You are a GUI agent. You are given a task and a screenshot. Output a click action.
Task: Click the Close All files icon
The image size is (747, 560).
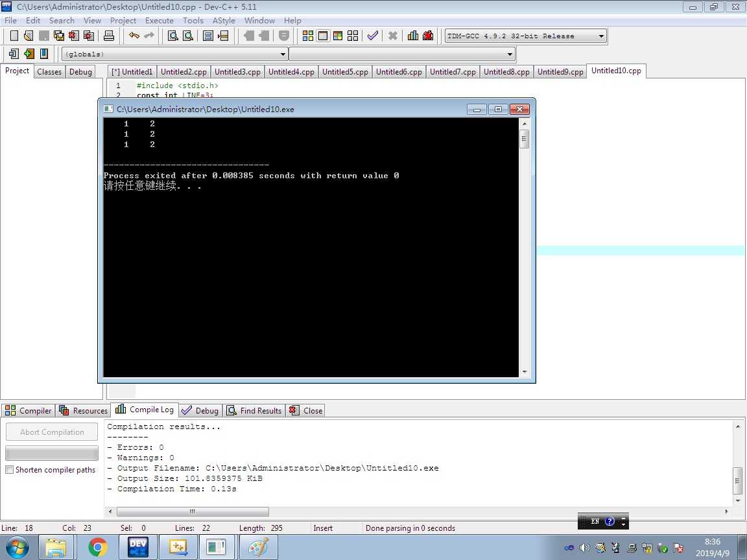(89, 36)
